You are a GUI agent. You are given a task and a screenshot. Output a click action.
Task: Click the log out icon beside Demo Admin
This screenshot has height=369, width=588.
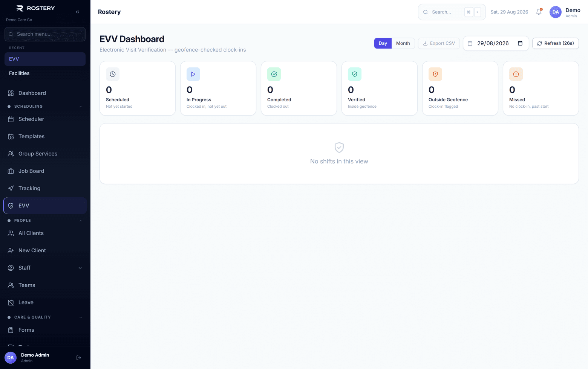pyautogui.click(x=79, y=358)
